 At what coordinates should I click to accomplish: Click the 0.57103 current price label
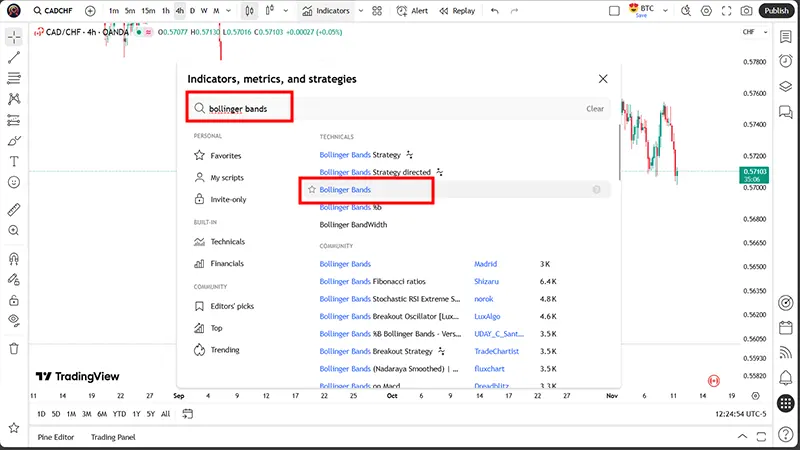[755, 172]
